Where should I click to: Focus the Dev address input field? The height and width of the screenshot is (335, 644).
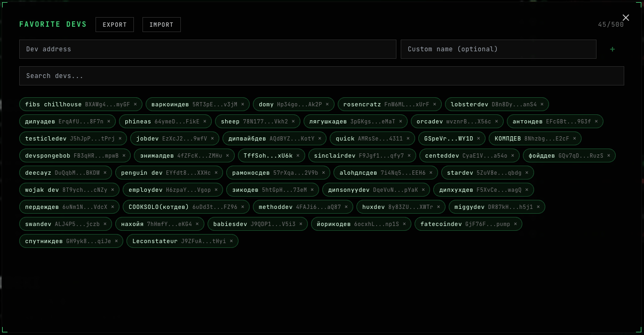[x=208, y=49]
